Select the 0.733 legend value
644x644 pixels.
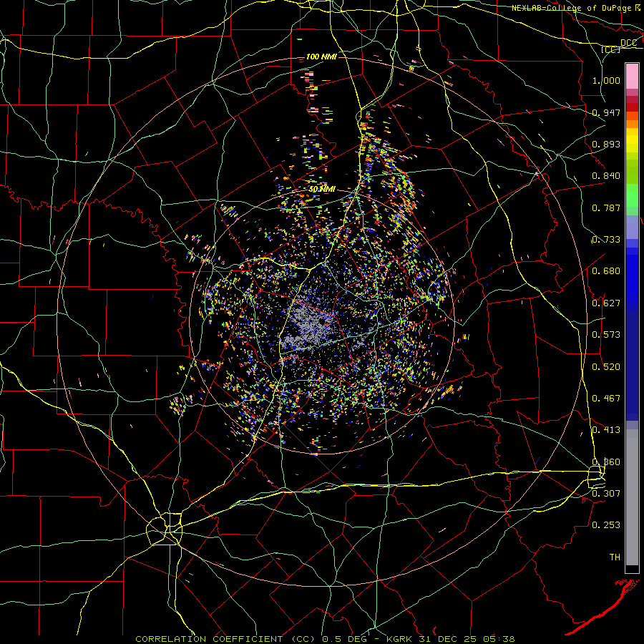(606, 239)
